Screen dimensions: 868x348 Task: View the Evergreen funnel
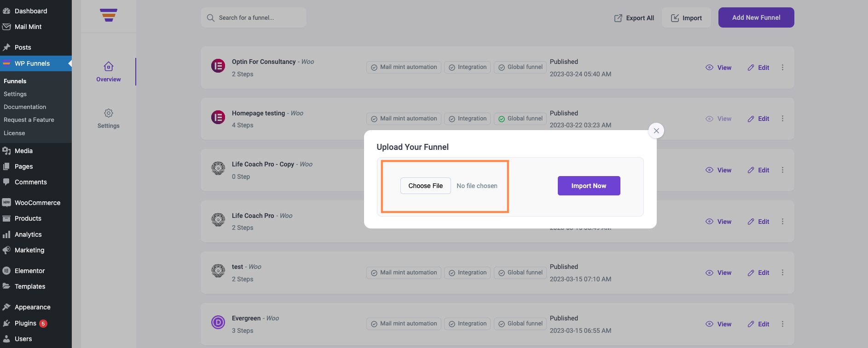pos(718,324)
